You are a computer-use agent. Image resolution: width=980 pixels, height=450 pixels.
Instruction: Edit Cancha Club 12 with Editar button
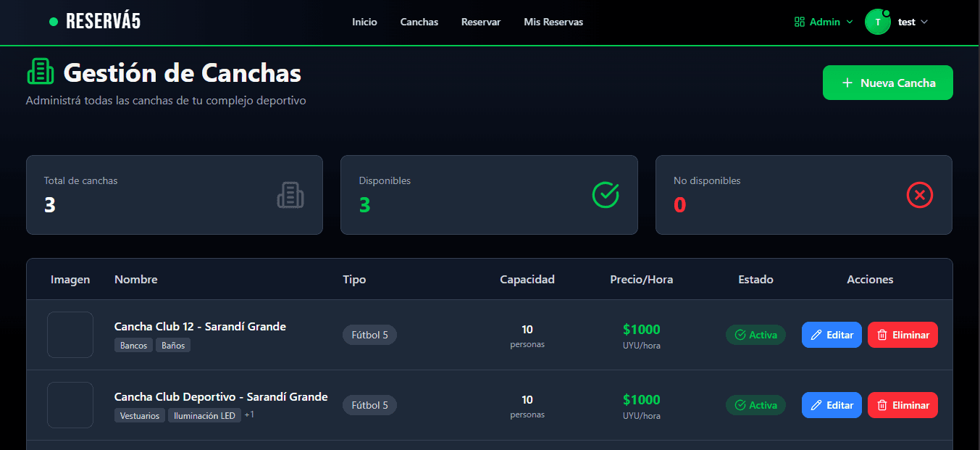click(x=832, y=335)
